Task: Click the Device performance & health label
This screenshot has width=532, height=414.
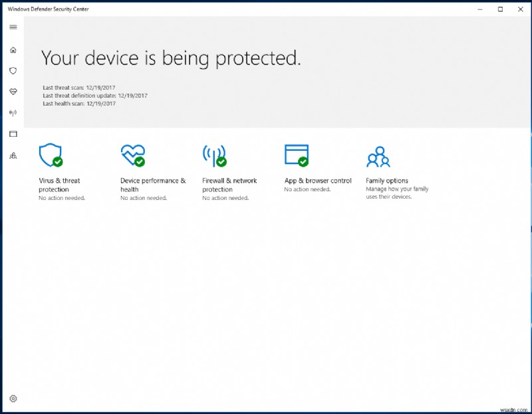Action: tap(153, 185)
